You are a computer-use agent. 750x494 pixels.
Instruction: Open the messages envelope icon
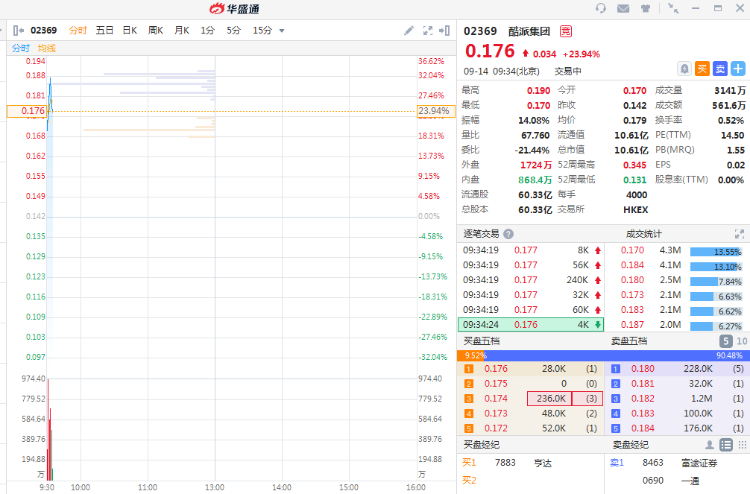click(624, 8)
